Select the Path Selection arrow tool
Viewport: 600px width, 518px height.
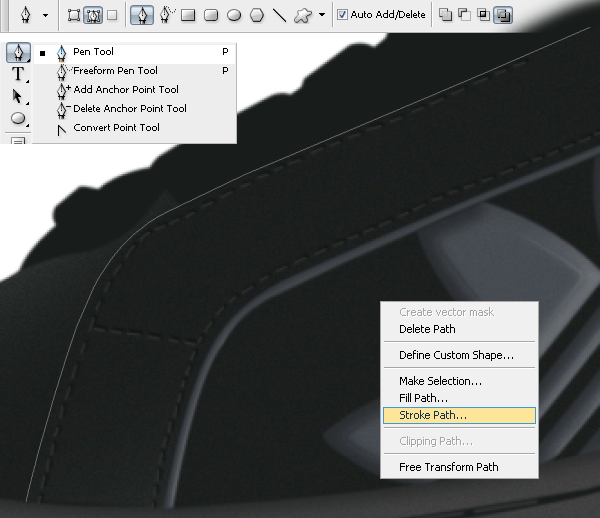(x=18, y=96)
